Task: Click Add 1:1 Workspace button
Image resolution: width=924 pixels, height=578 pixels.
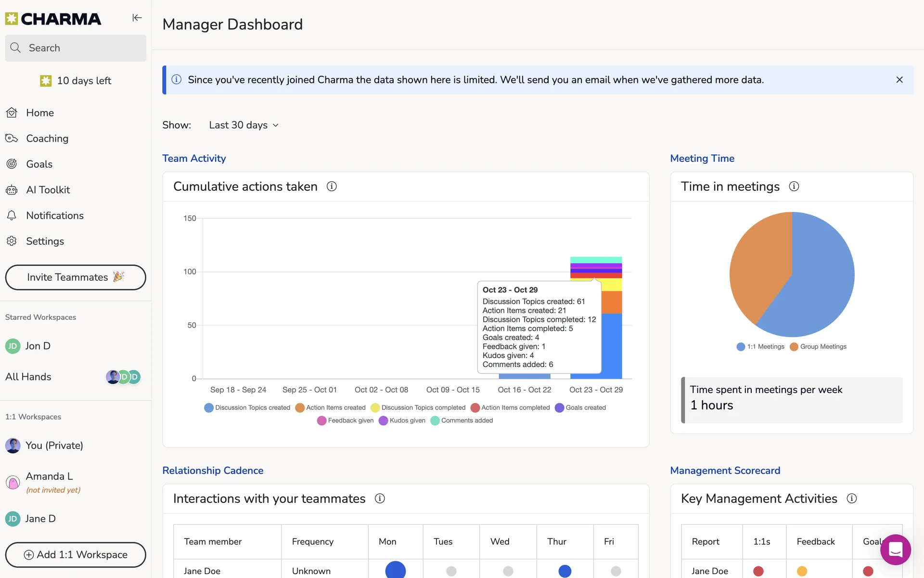Action: pyautogui.click(x=76, y=555)
